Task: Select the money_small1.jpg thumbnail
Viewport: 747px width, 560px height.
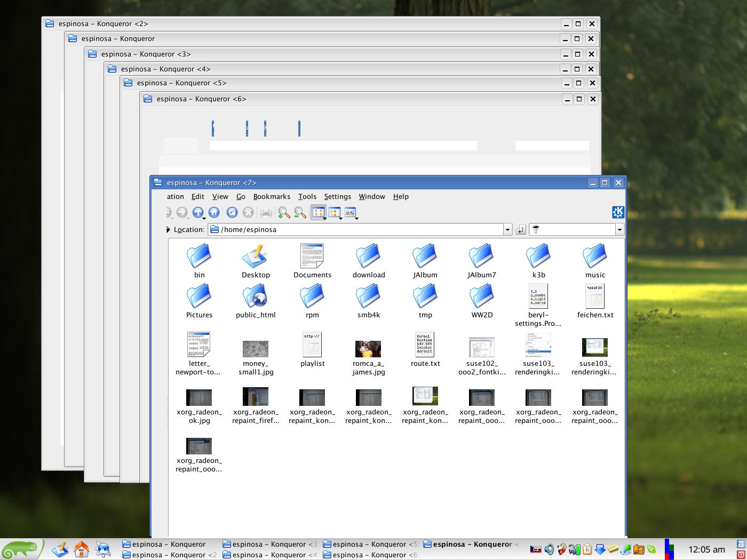Action: pyautogui.click(x=256, y=349)
